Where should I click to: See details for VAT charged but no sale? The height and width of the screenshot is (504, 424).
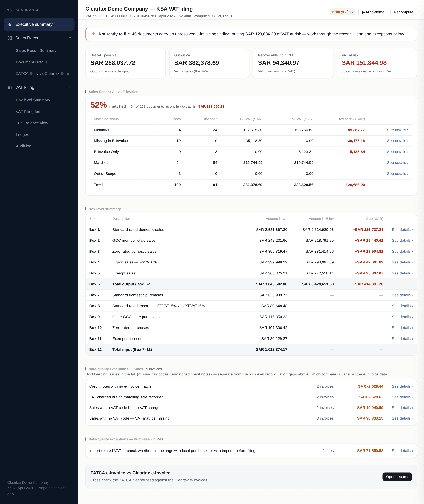pyautogui.click(x=402, y=397)
